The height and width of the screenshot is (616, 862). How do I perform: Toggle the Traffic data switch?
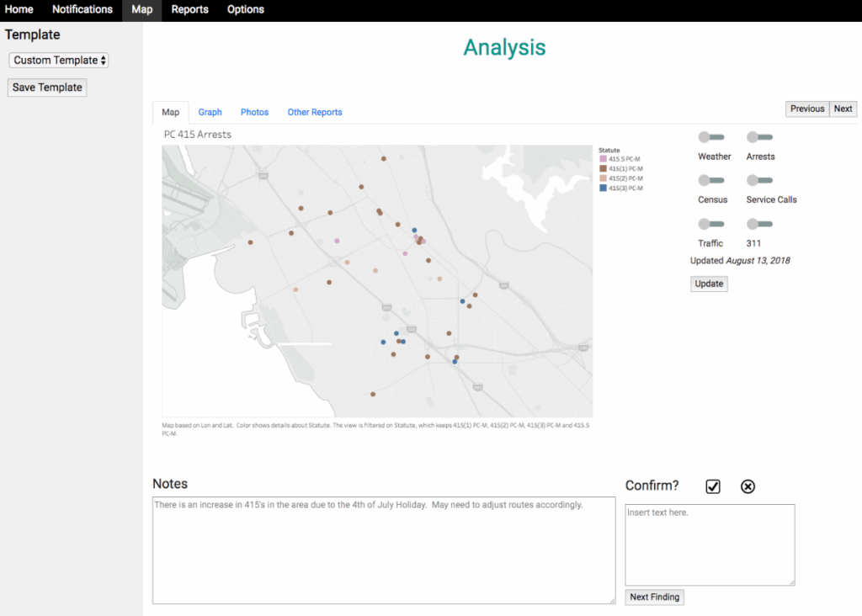pyautogui.click(x=711, y=224)
